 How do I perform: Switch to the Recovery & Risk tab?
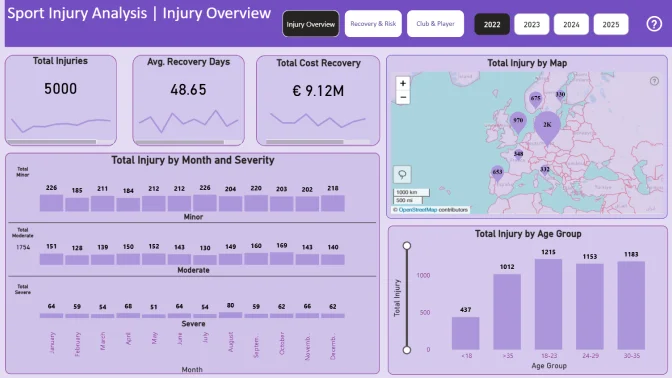pos(373,24)
